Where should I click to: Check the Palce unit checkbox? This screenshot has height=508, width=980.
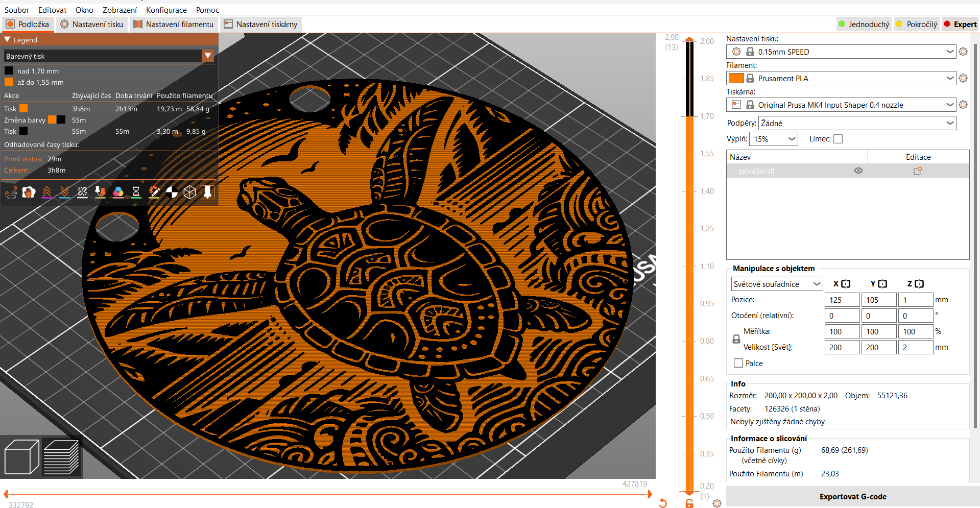737,363
